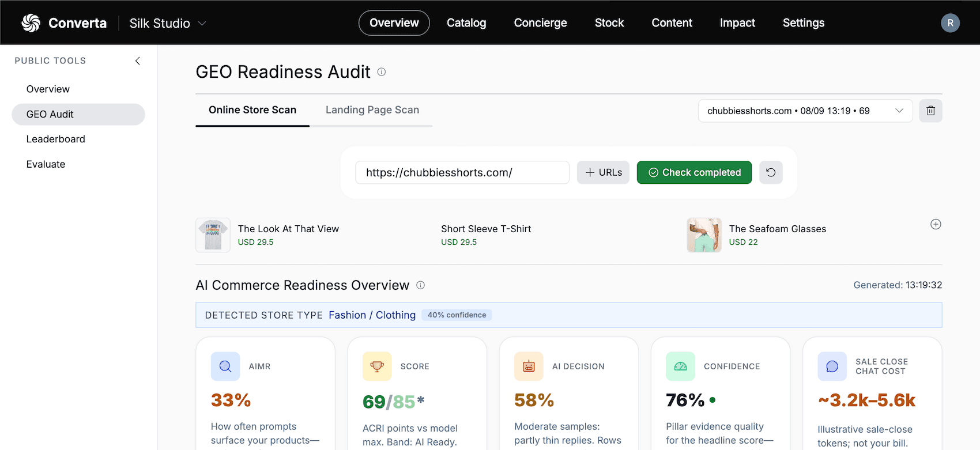The width and height of the screenshot is (980, 450).
Task: Click the plus circle icon to add product
Action: click(x=936, y=224)
